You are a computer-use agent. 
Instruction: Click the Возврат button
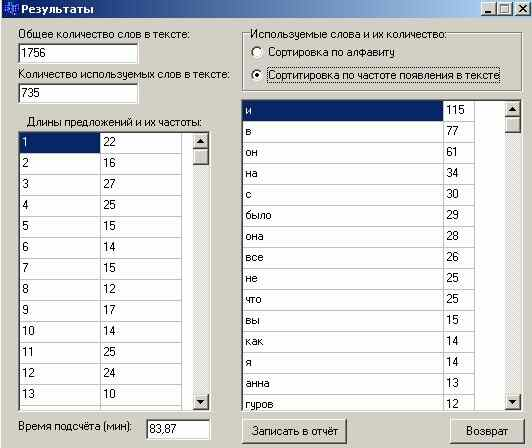click(487, 431)
